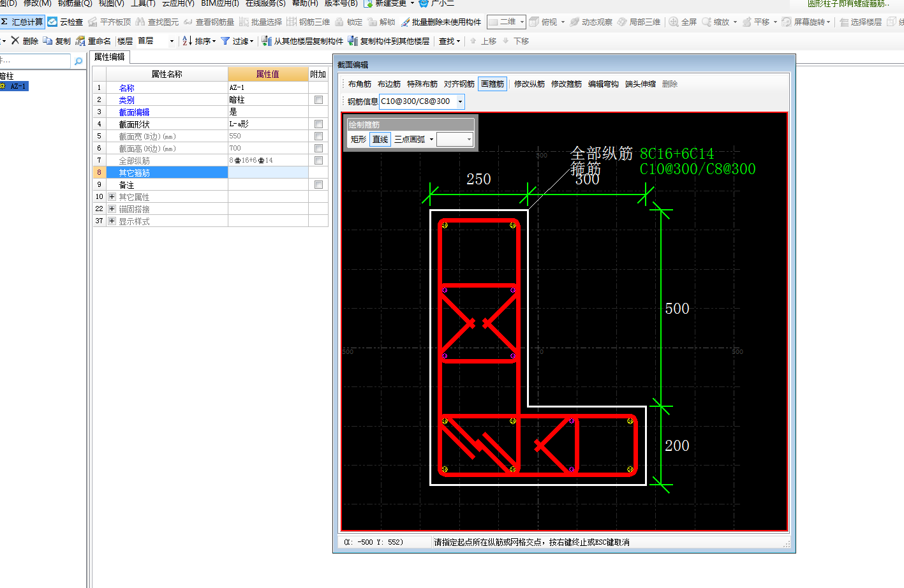Select the 直线 stirrup draw mode

(x=380, y=140)
